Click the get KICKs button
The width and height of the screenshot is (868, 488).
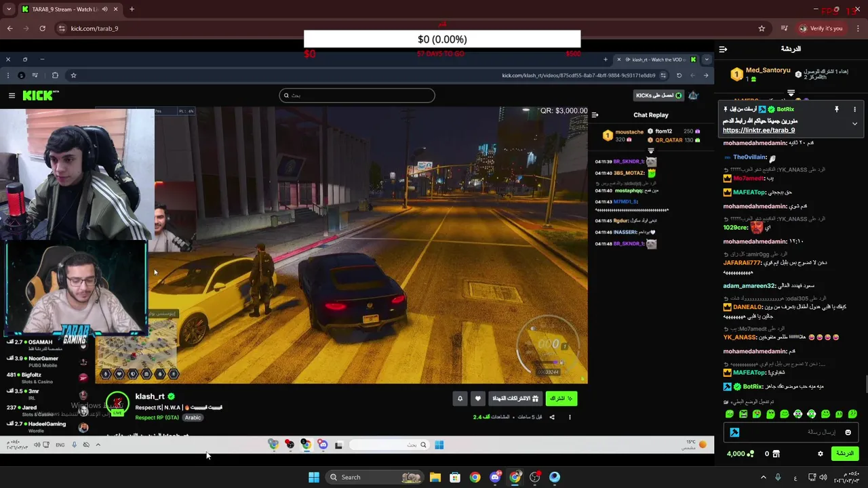coord(658,96)
